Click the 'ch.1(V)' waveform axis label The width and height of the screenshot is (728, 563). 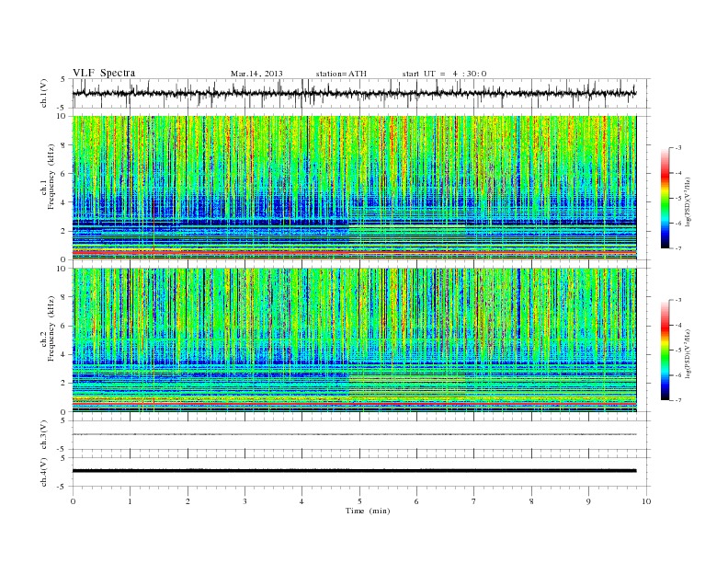(44, 93)
